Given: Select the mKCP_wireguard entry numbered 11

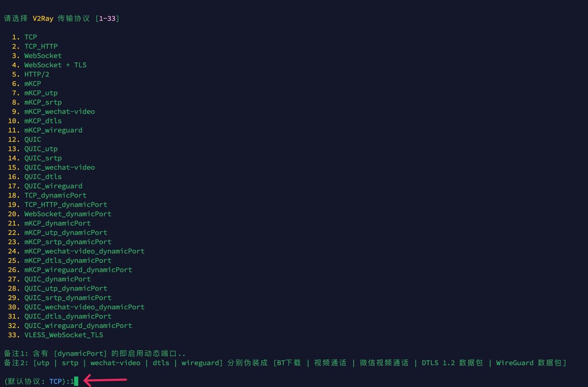Looking at the screenshot, I should pyautogui.click(x=53, y=130).
